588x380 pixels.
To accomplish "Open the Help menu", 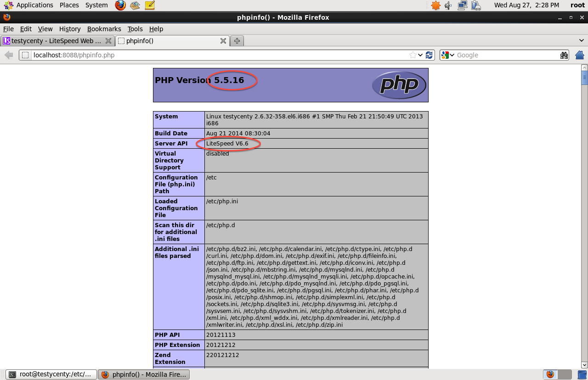I will click(x=156, y=29).
